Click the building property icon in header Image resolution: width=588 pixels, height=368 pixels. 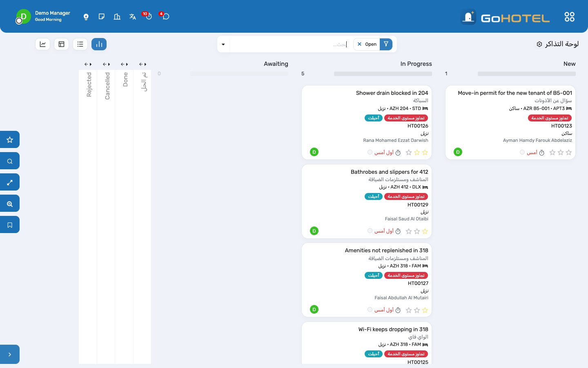click(x=117, y=17)
